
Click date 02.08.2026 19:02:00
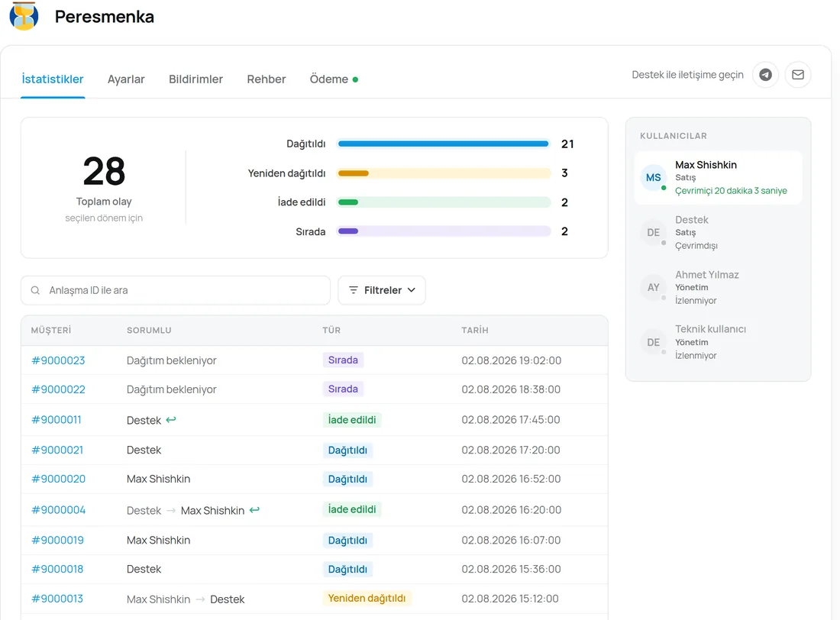point(512,360)
